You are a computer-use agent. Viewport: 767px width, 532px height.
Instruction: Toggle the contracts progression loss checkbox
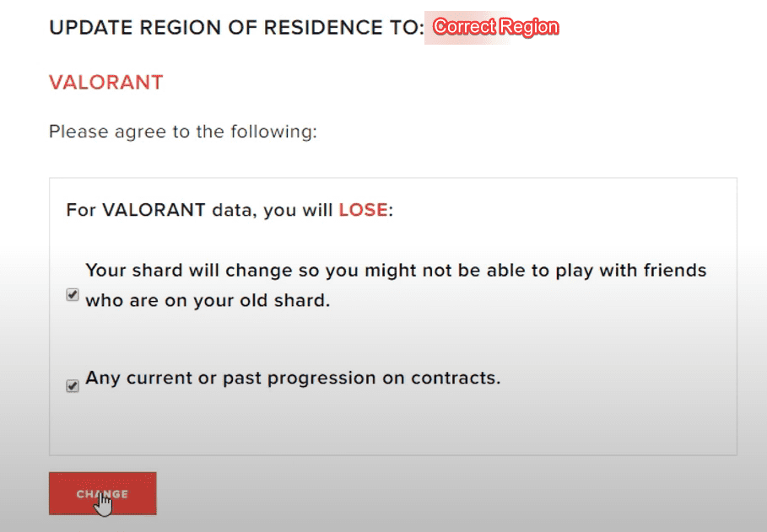tap(73, 385)
